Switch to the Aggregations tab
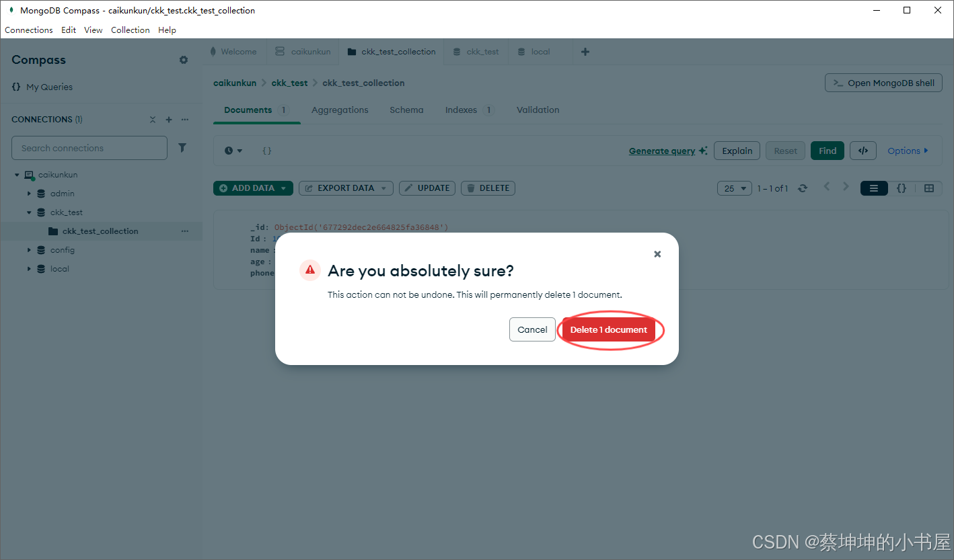 point(339,110)
